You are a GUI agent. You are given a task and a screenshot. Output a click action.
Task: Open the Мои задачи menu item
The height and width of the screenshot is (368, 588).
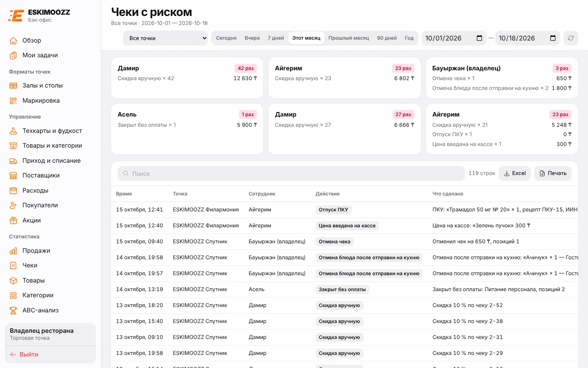50,55
